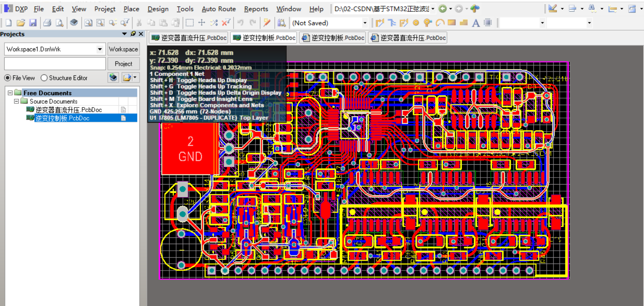
Task: Open a file with the folder icon
Action: coord(21,23)
